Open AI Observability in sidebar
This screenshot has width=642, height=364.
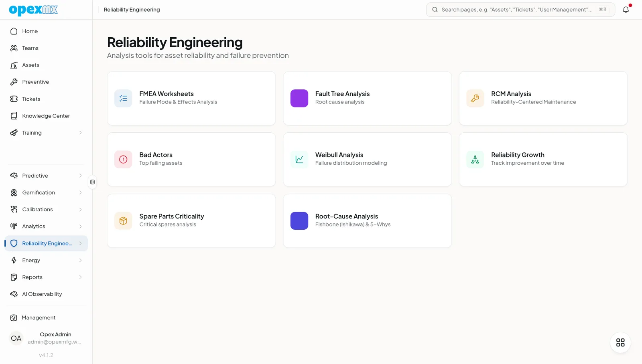[46, 294]
